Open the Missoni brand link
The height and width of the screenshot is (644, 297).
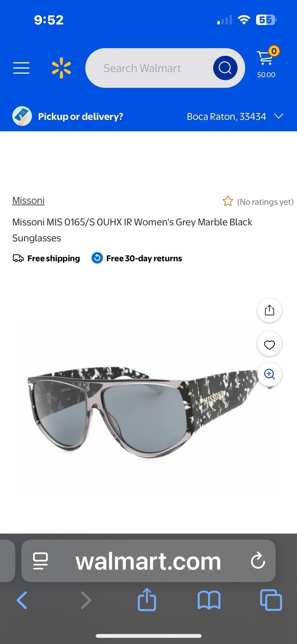(28, 200)
